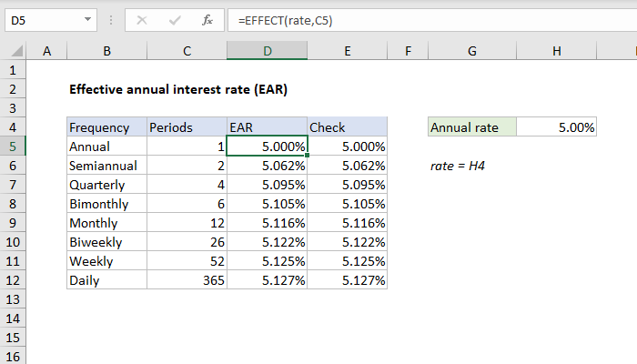
Task: Click the Periods cell with value 2
Action: [187, 166]
